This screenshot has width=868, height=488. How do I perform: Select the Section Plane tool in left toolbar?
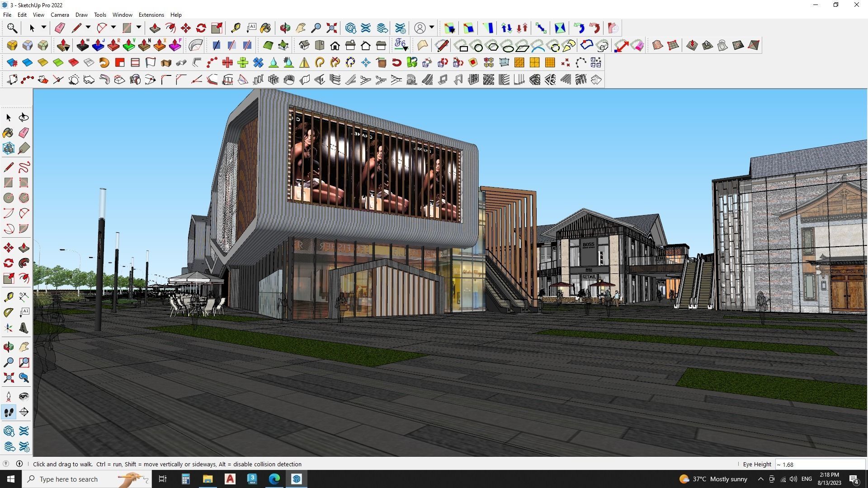[24, 412]
